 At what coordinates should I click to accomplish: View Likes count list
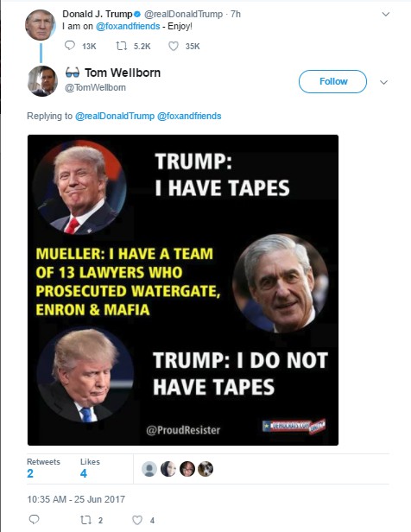click(90, 468)
